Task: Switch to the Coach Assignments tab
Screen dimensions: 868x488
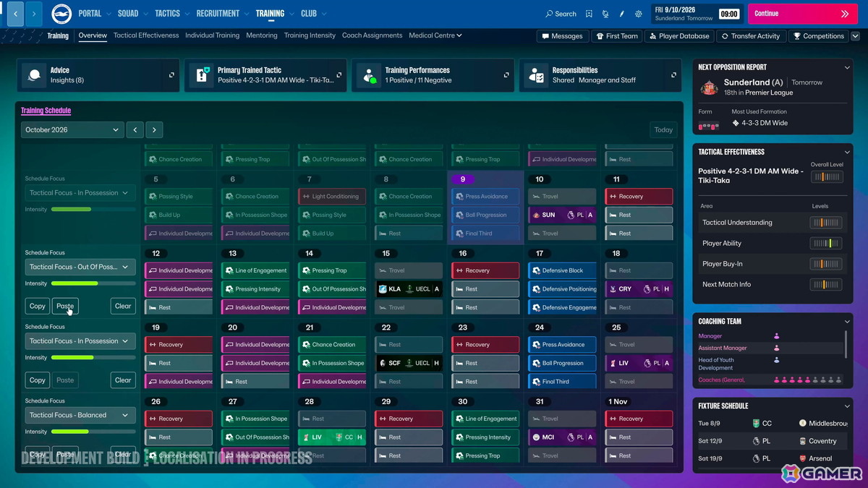Action: pyautogui.click(x=372, y=35)
